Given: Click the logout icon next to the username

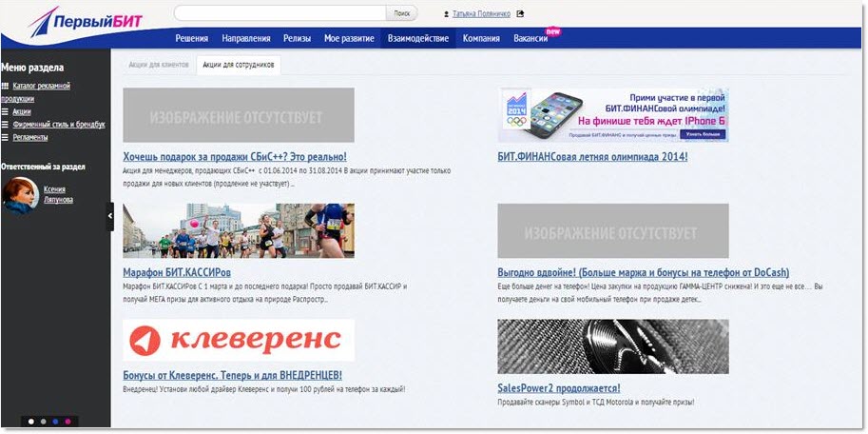Looking at the screenshot, I should pos(520,14).
